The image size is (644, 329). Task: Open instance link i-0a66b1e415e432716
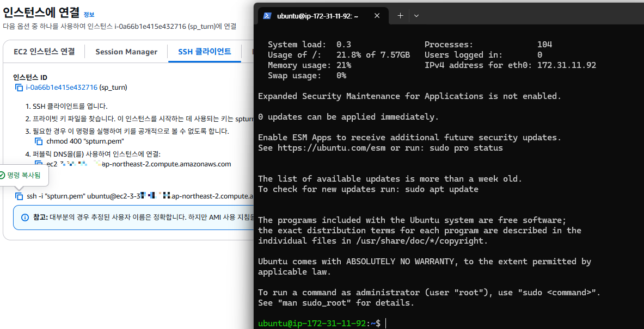(x=62, y=88)
